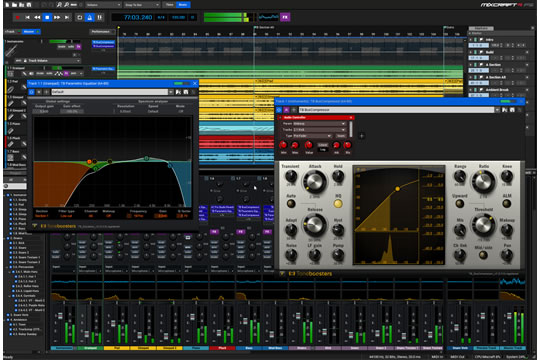Click the ToneBoosters logo in the Equalizer window
This screenshot has width=540, height=360.
(x=59, y=226)
